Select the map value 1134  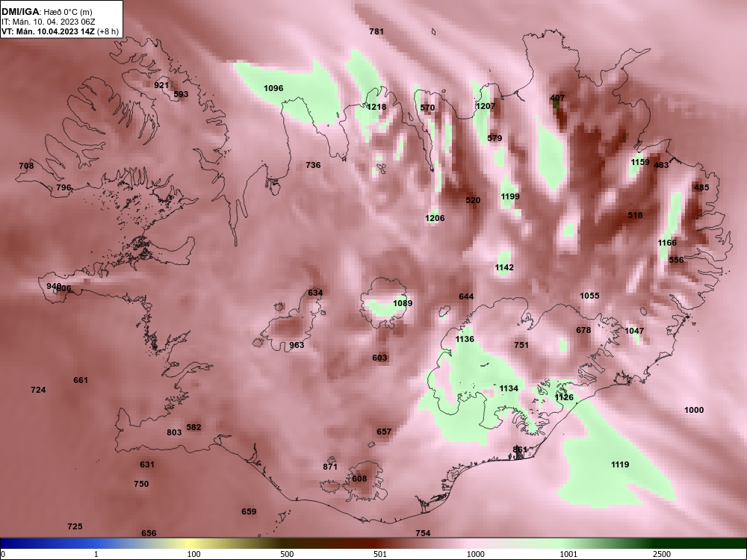(508, 388)
